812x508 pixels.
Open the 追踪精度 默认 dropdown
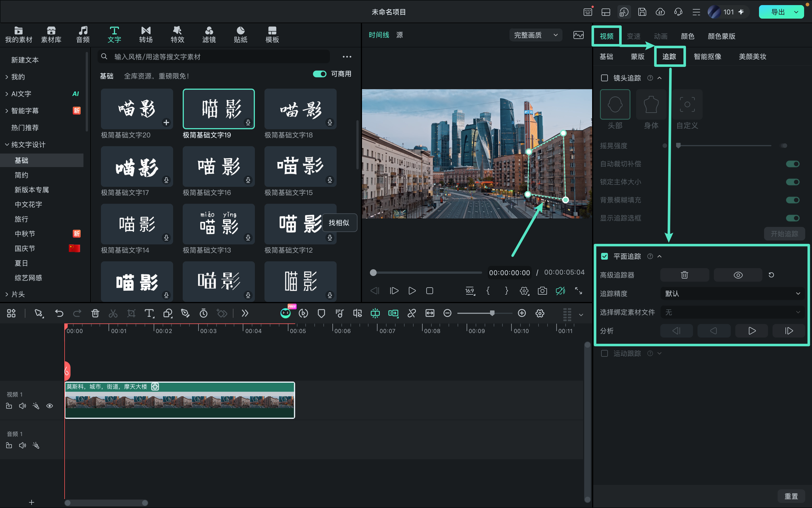point(732,293)
